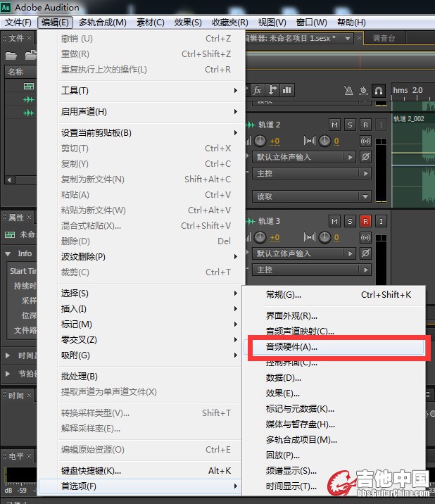Screen dimensions: 435x504
Task: Invert polarity on 轨道 3
Action: pyautogui.click(x=365, y=253)
